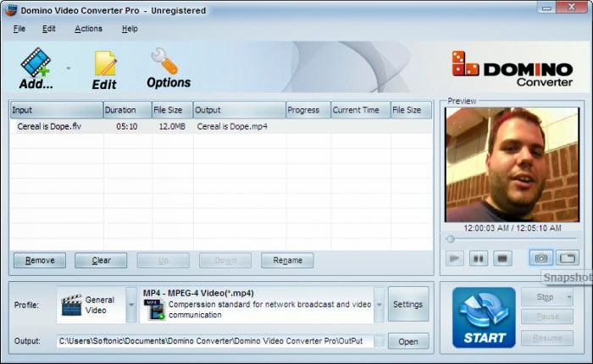Click the output path field
593x364 pixels.
pos(215,341)
